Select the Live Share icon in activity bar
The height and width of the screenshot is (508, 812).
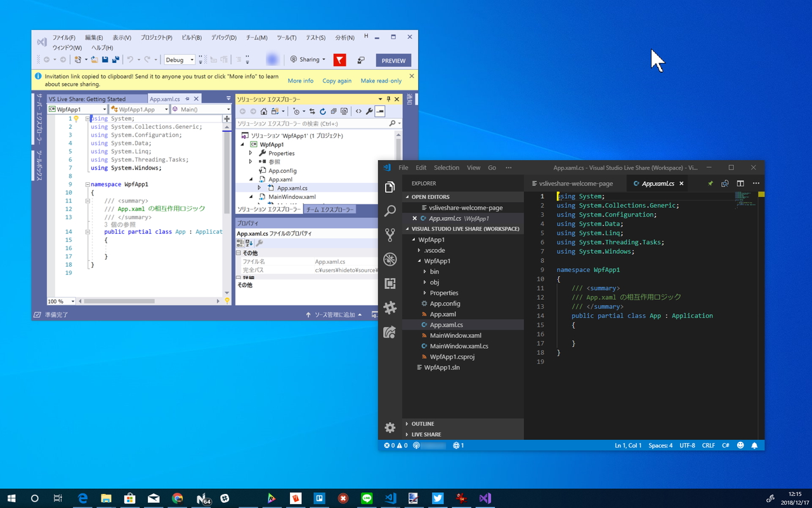pyautogui.click(x=390, y=332)
